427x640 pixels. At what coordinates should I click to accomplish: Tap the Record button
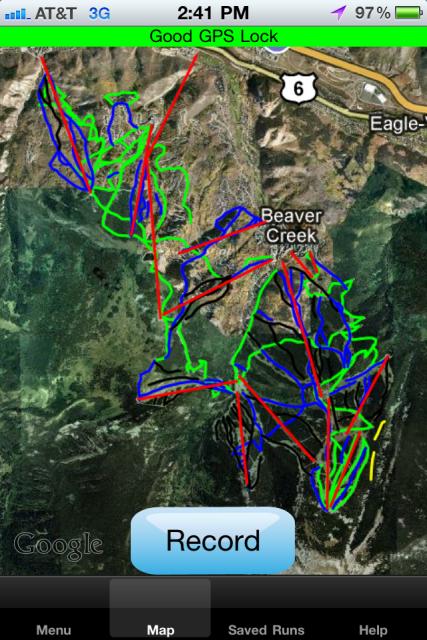[213, 540]
